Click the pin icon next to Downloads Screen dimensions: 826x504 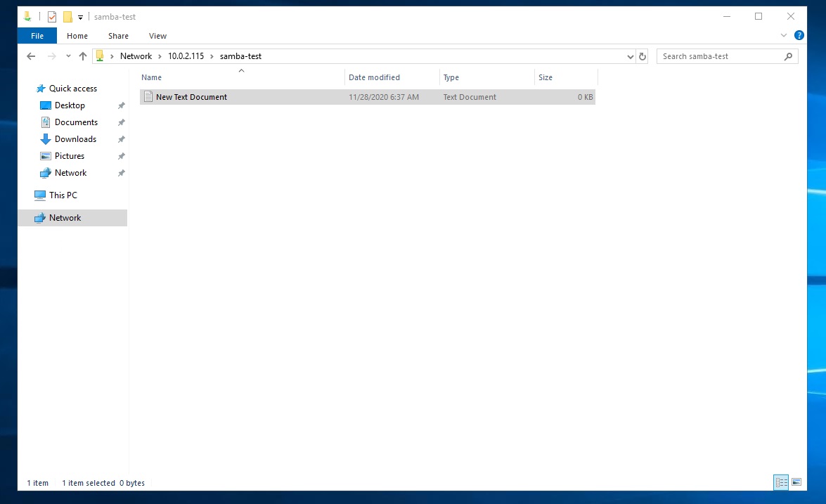coord(121,139)
